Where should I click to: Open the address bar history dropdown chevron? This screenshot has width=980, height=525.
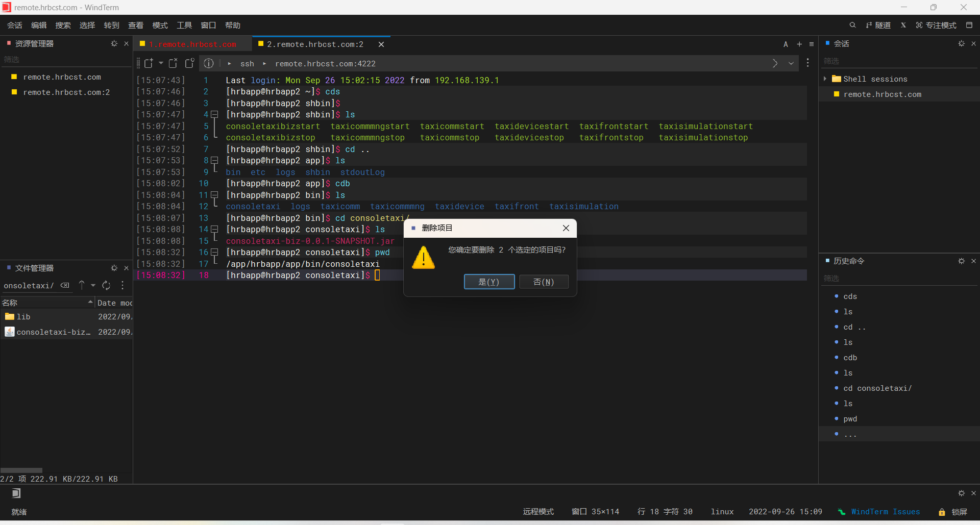tap(791, 63)
